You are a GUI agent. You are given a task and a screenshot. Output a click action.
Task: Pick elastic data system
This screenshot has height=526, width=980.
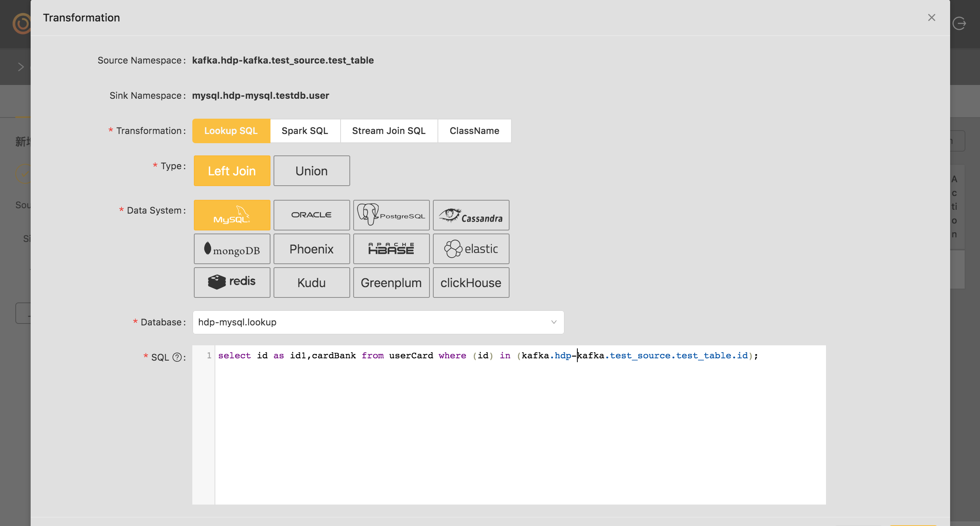(x=471, y=249)
